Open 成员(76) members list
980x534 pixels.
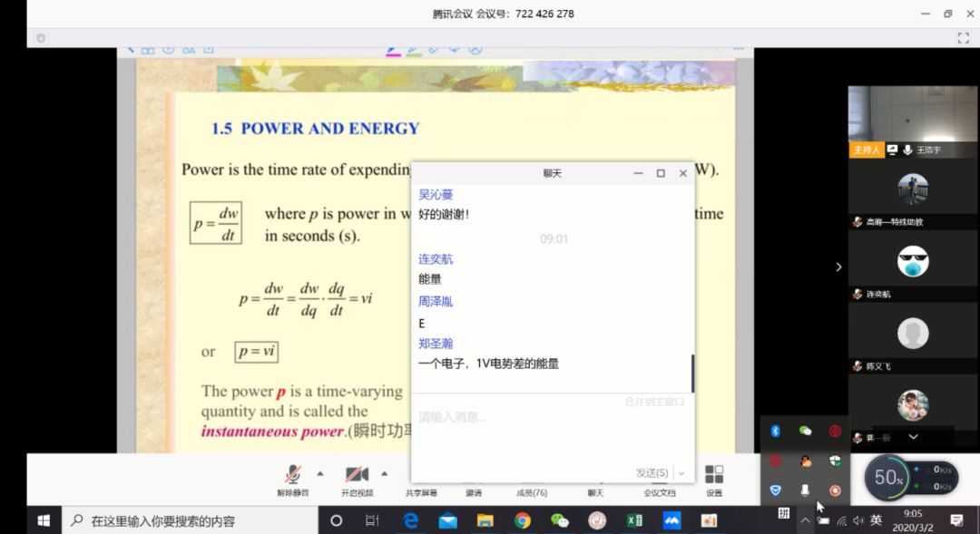pos(532,493)
